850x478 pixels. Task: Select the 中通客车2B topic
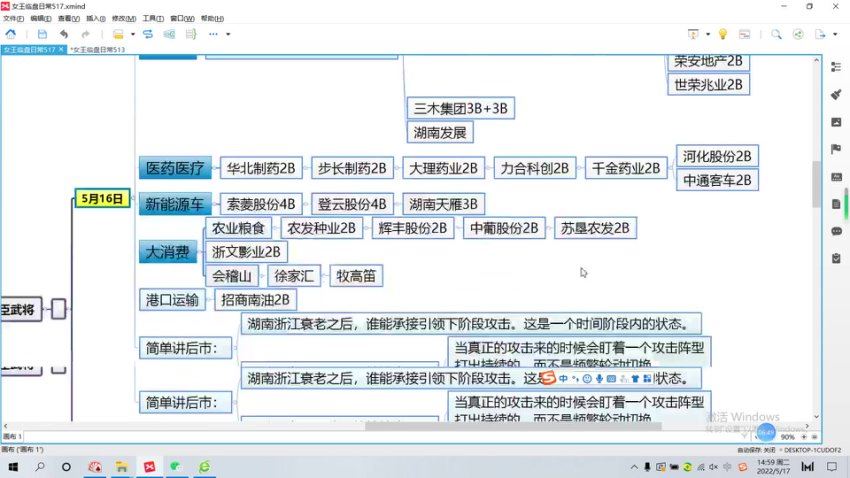717,180
